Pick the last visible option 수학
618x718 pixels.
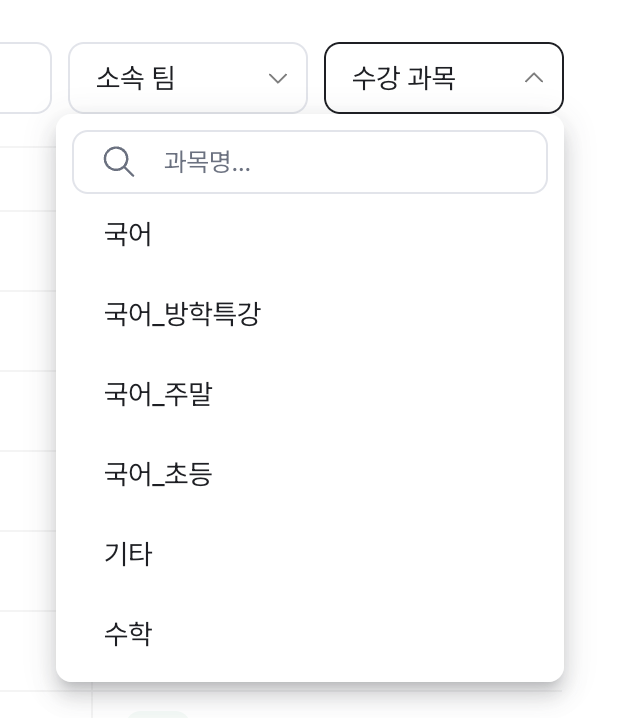pyautogui.click(x=310, y=634)
